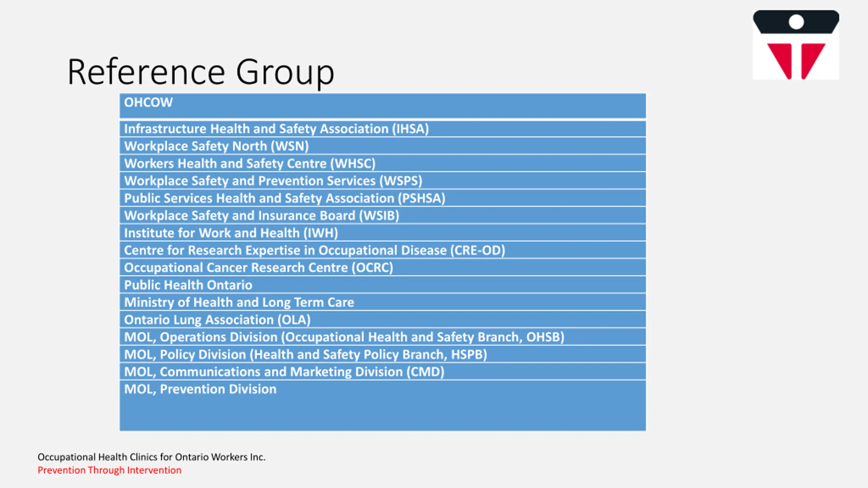This screenshot has width=868, height=488.
Task: Select 'Institute for Work and Health (IWH)' row
Action: click(x=383, y=233)
